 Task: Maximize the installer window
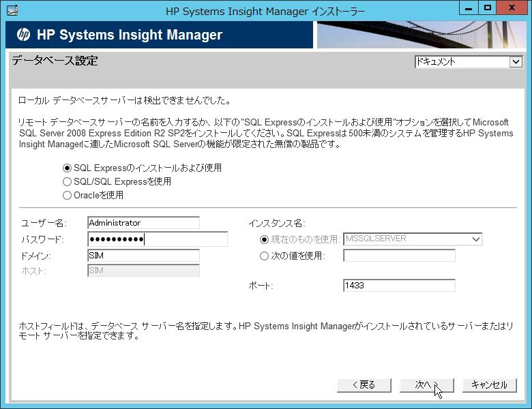tap(488, 8)
